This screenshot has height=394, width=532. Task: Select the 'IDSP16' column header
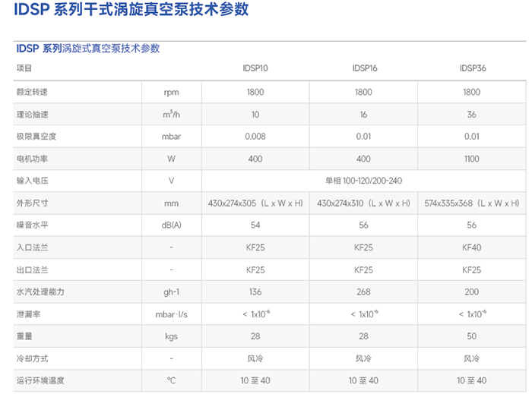click(365, 68)
